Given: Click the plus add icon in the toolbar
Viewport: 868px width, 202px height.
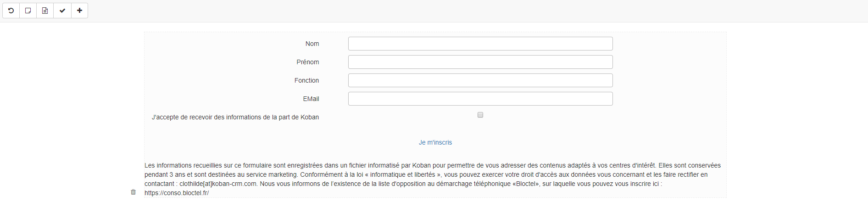Looking at the screenshot, I should pyautogui.click(x=80, y=11).
